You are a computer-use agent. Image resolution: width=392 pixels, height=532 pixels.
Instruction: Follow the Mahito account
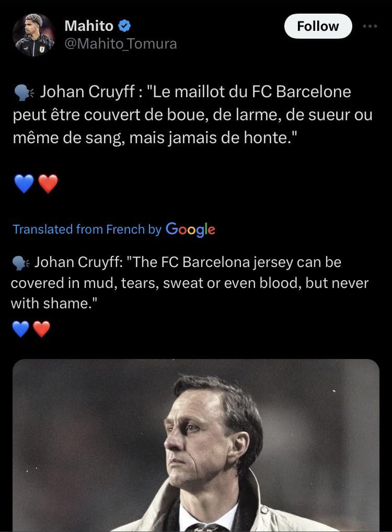point(318,26)
